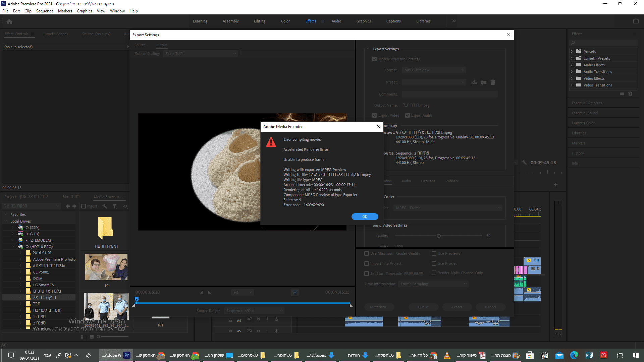Click the Quality slider handle

(438, 236)
